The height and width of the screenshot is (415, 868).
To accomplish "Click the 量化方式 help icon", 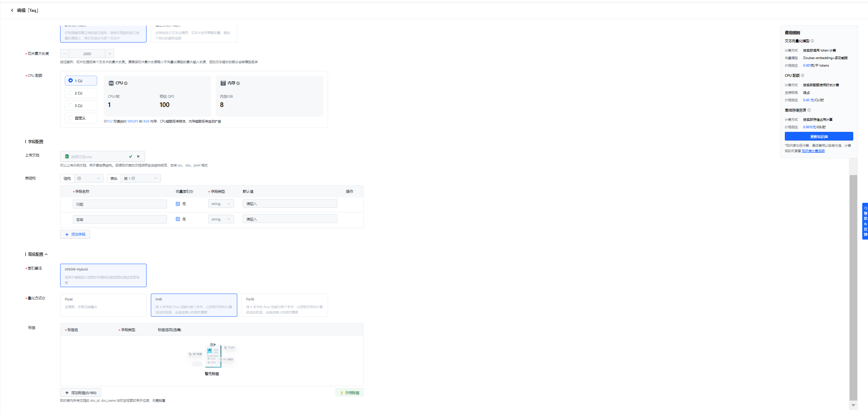I will point(44,298).
